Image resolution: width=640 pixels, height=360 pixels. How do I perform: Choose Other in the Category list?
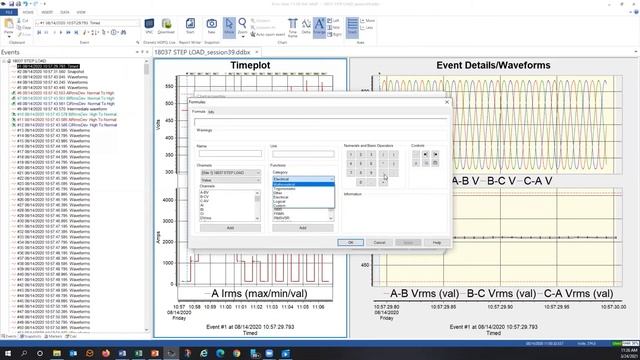coord(303,193)
